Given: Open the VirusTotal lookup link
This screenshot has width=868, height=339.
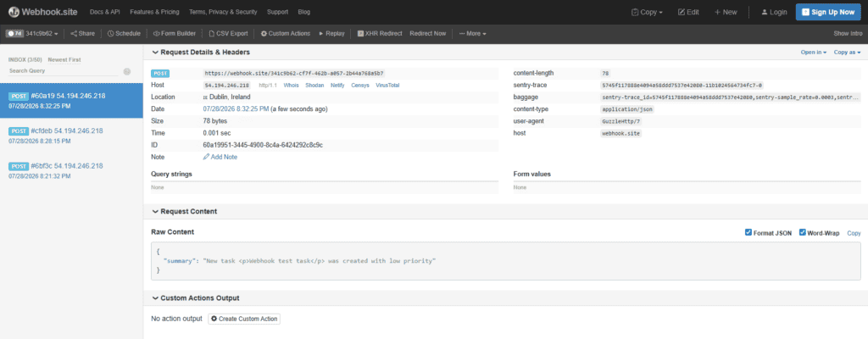Looking at the screenshot, I should (x=387, y=86).
